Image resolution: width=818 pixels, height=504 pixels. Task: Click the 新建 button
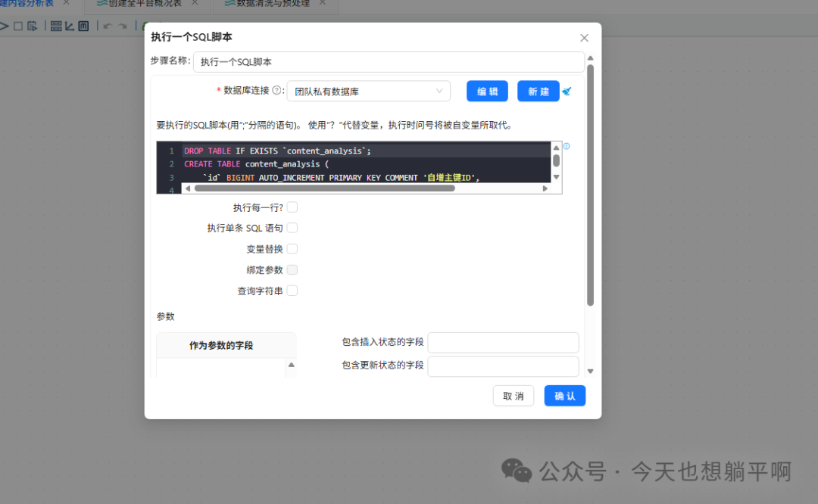pyautogui.click(x=539, y=92)
